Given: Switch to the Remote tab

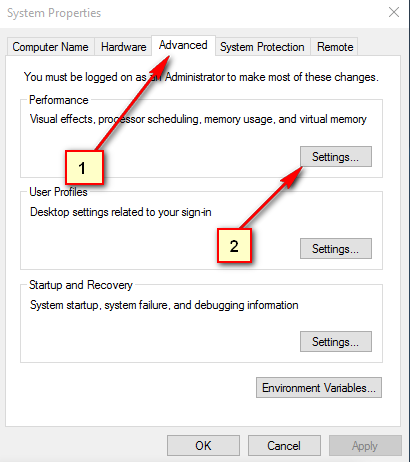Looking at the screenshot, I should pyautogui.click(x=335, y=47).
